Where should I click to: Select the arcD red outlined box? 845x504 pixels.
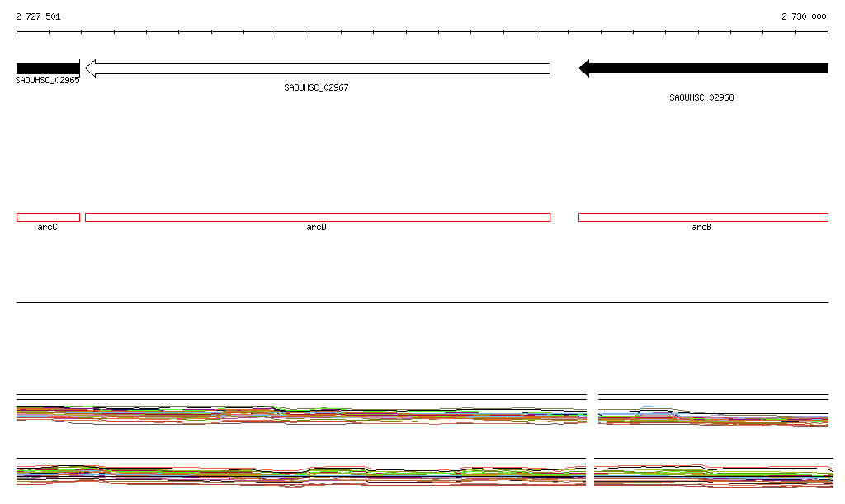[x=318, y=218]
